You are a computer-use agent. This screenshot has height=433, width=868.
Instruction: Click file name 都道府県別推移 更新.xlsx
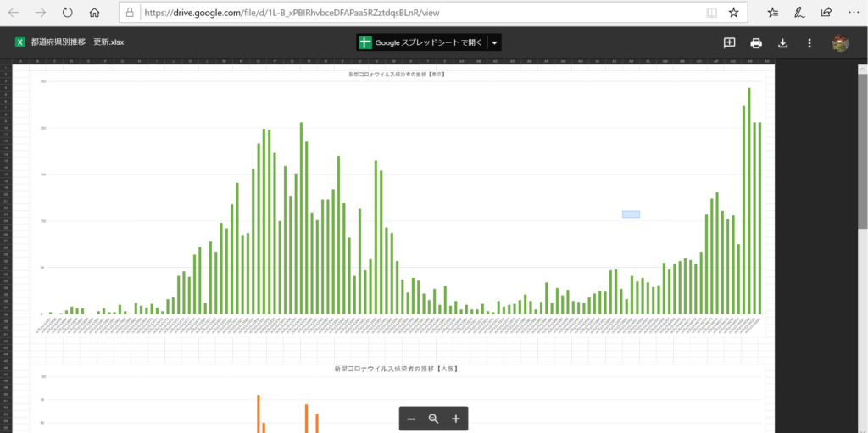point(77,42)
